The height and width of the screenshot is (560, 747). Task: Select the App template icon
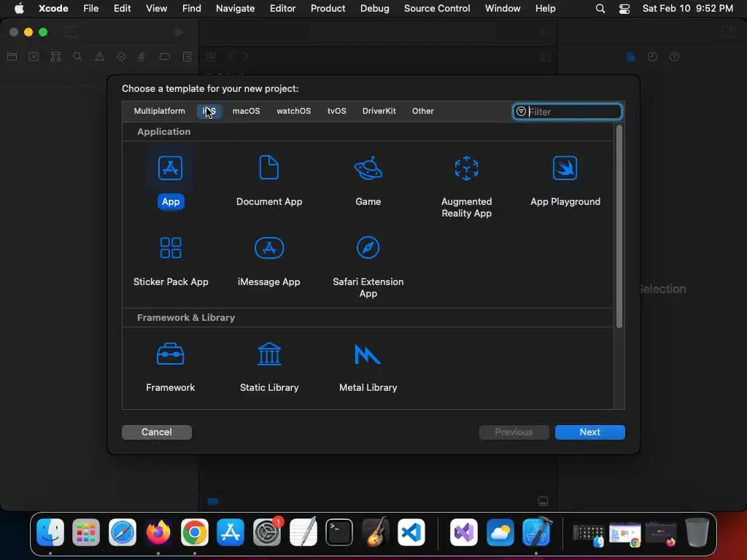click(170, 168)
